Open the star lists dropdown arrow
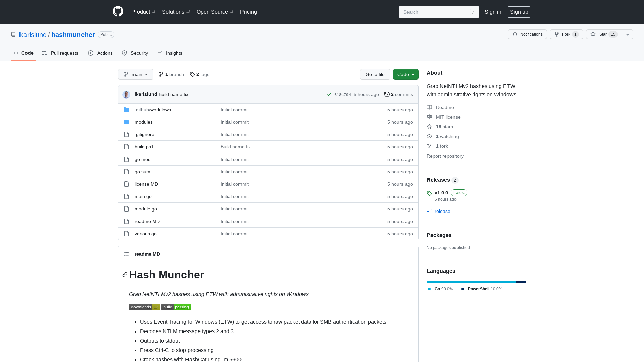The image size is (644, 362). pyautogui.click(x=628, y=34)
